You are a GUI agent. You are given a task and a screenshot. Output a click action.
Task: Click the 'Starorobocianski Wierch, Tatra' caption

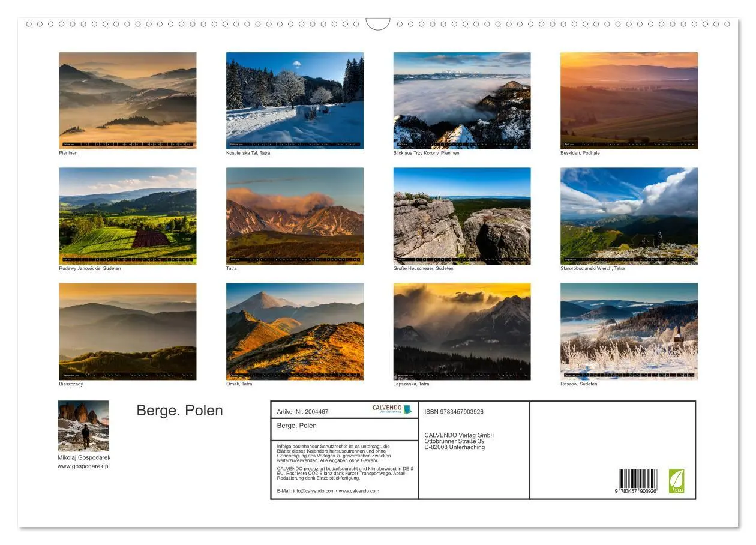[x=593, y=268]
